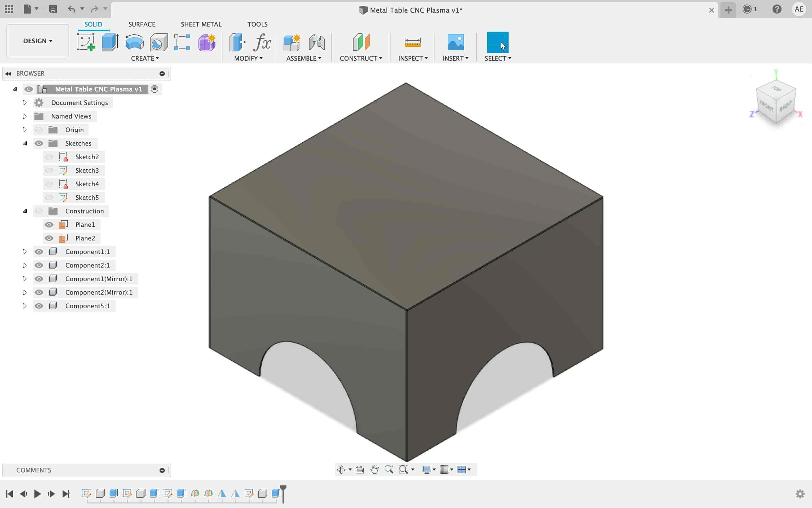Hide the Sketches folder
This screenshot has height=508, width=812.
pos(39,143)
